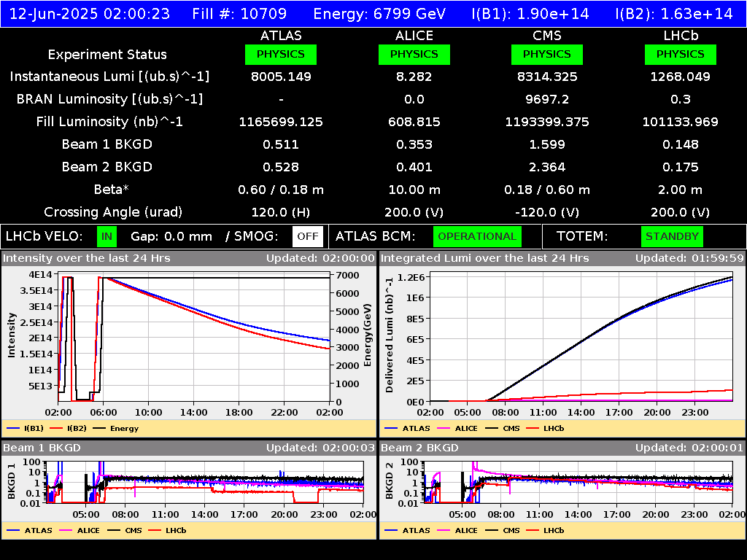The height and width of the screenshot is (560, 747).
Task: Click the Beam 2 BKGD Updated: 02:00:01 timestamp
Action: pyautogui.click(x=689, y=448)
